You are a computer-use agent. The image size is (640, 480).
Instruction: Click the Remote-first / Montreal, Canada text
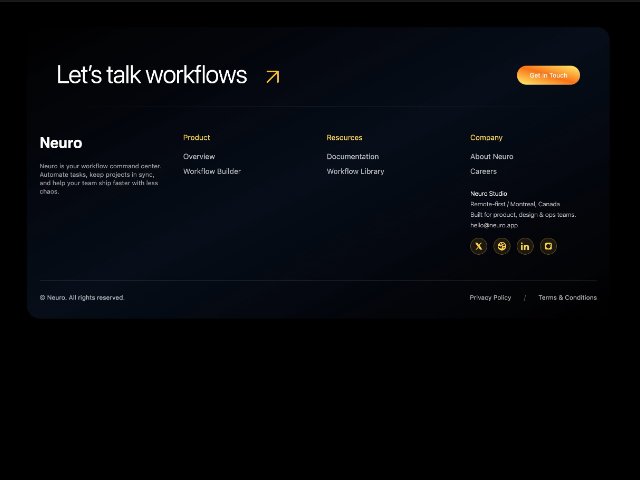click(x=515, y=204)
